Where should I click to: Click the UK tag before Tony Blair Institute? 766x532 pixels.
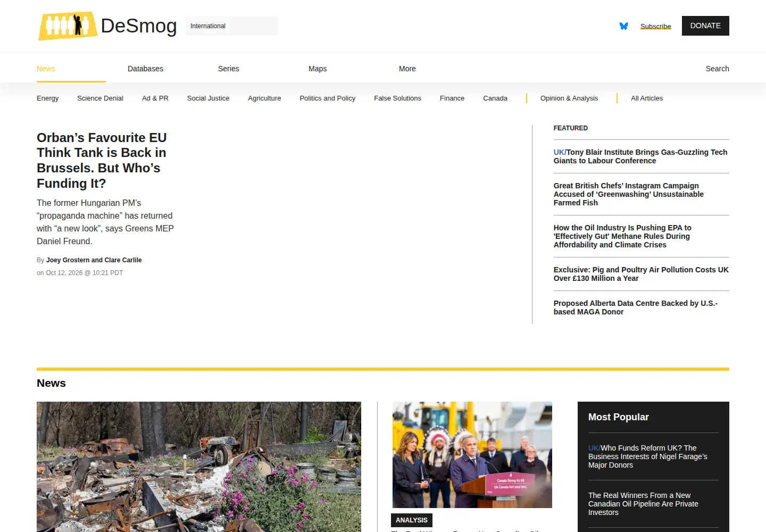[x=559, y=152]
